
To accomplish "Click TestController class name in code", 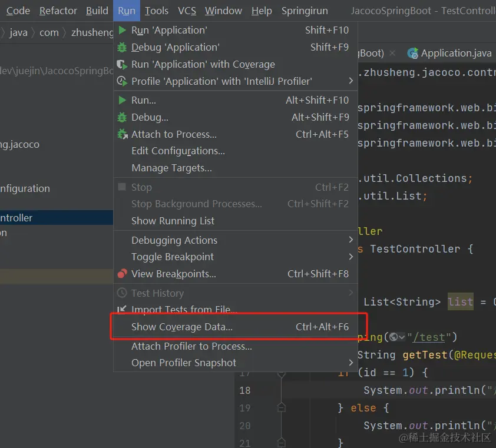I will (415, 249).
